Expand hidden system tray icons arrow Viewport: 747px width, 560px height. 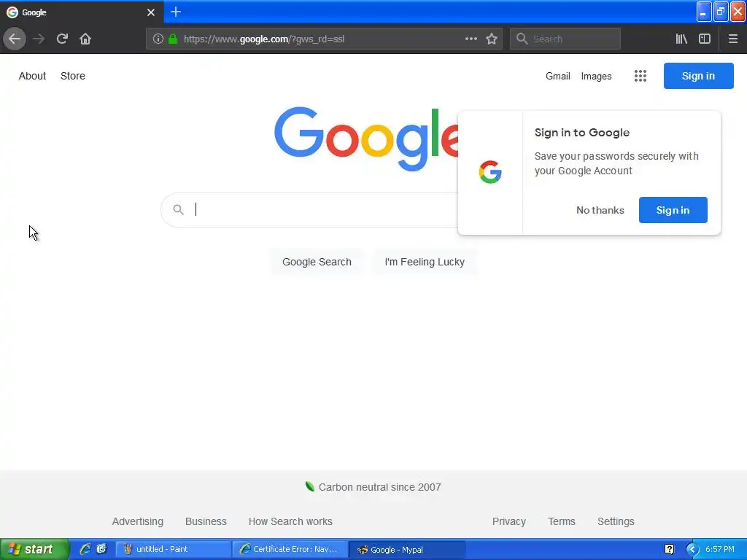coord(692,549)
